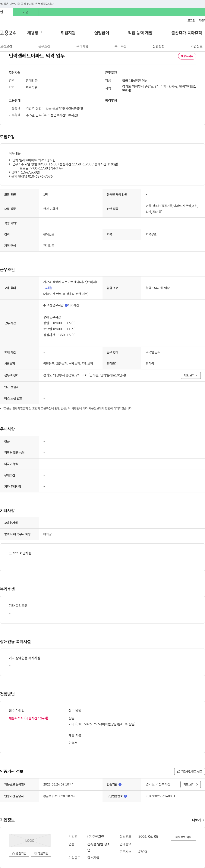Open the help icon next to 구인인증번호

125,796
